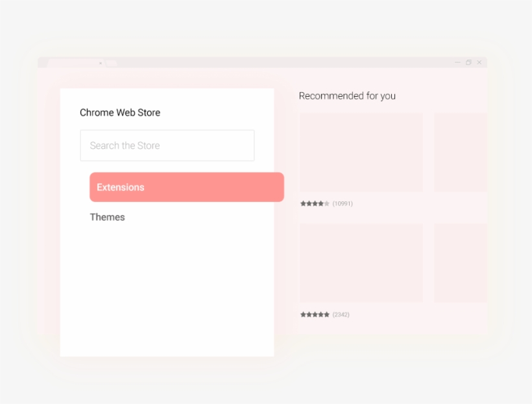Click the Chrome Web Store title

click(x=120, y=112)
